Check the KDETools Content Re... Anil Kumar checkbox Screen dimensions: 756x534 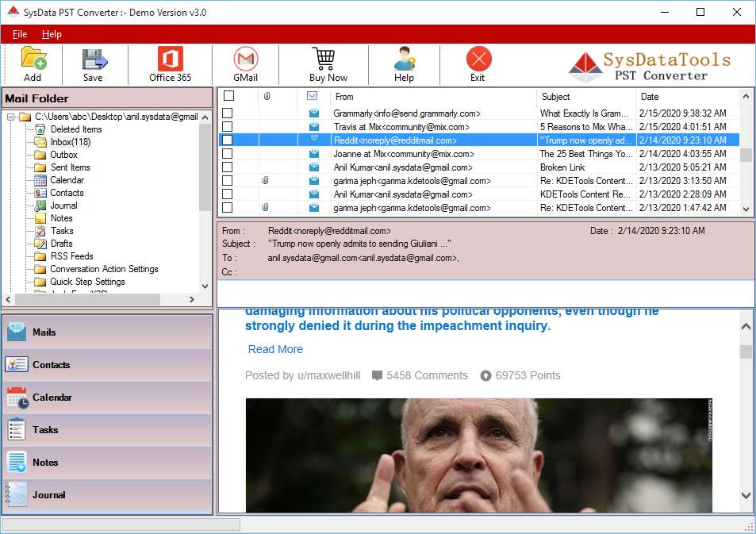(x=227, y=194)
